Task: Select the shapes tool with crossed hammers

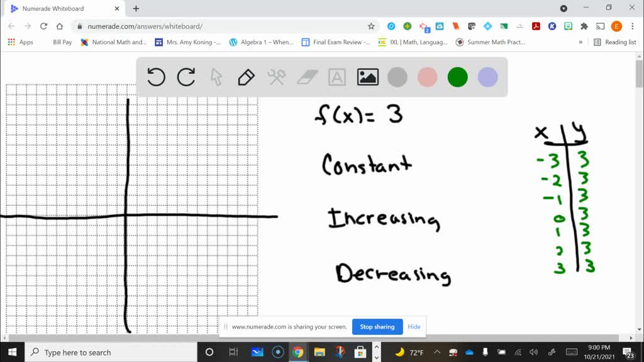Action: [275, 77]
